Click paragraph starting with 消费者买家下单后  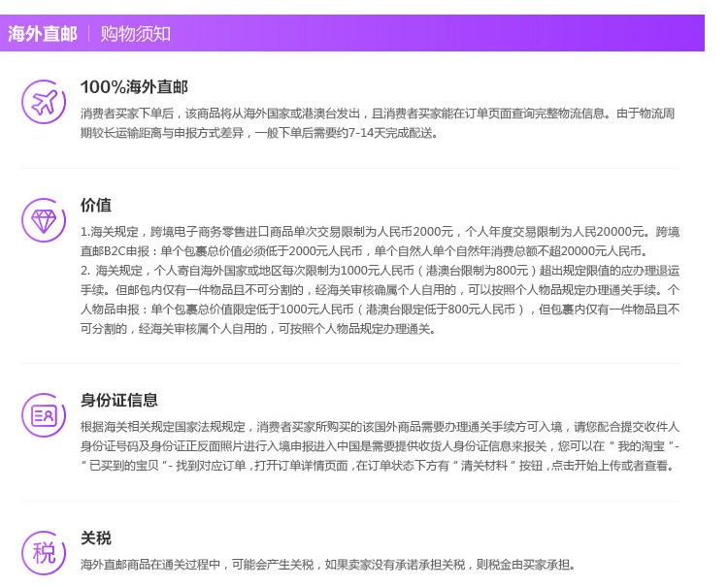coord(378,123)
